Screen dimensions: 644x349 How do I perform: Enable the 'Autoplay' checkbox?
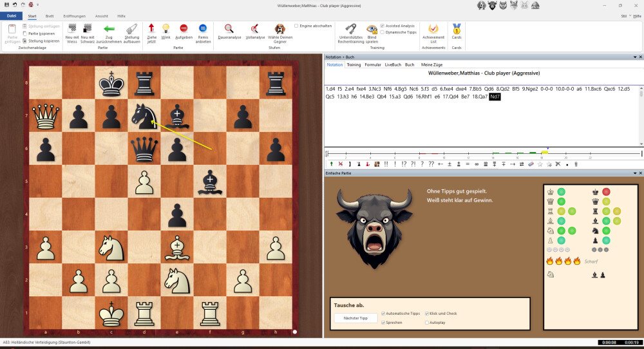(x=427, y=322)
